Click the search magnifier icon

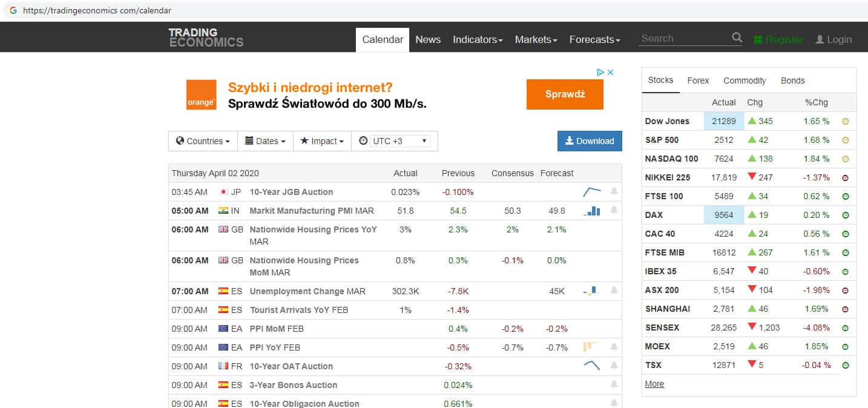tap(737, 38)
